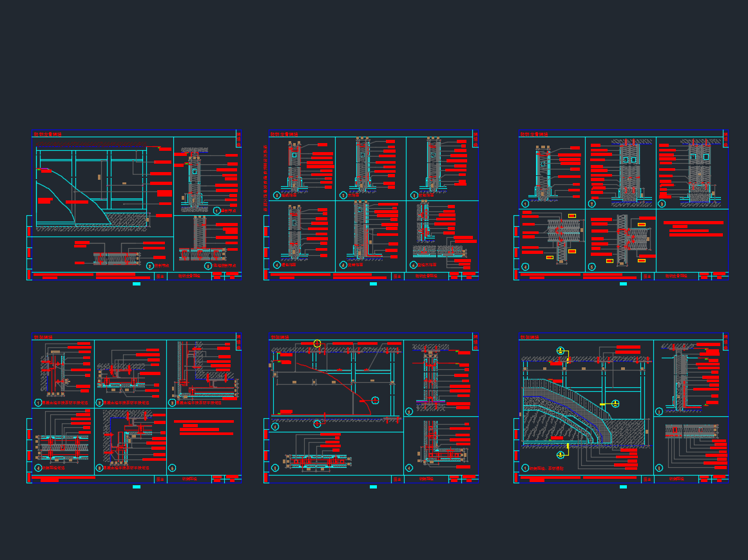The image size is (748, 560).
Task: Click the elevation crossed by a red curved line
Action: (336, 383)
